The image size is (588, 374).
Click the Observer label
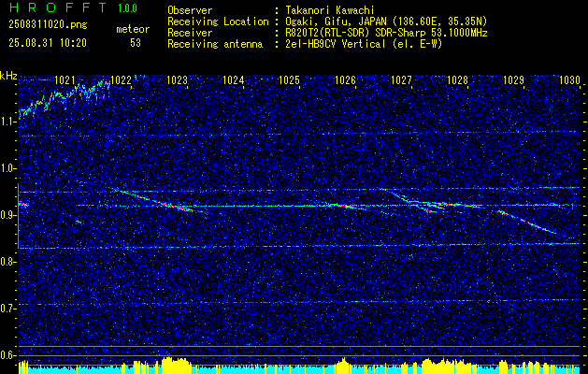[190, 10]
